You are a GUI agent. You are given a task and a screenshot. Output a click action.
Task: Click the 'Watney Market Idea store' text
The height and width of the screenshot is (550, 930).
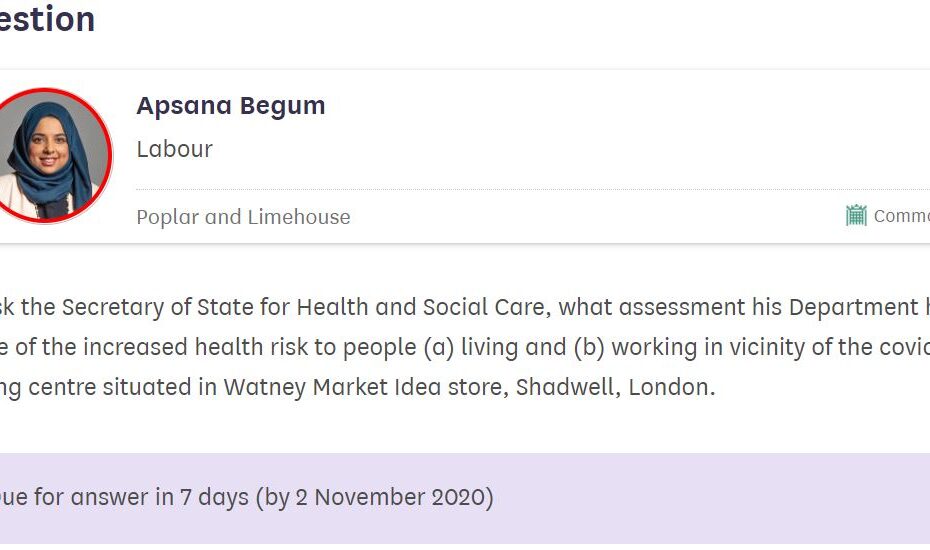tap(365, 387)
